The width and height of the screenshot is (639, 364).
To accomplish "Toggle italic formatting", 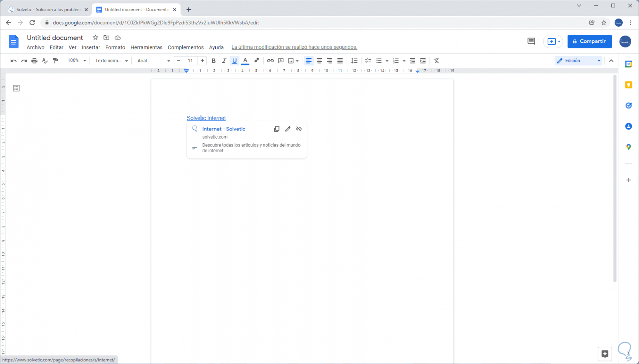I will pos(224,61).
